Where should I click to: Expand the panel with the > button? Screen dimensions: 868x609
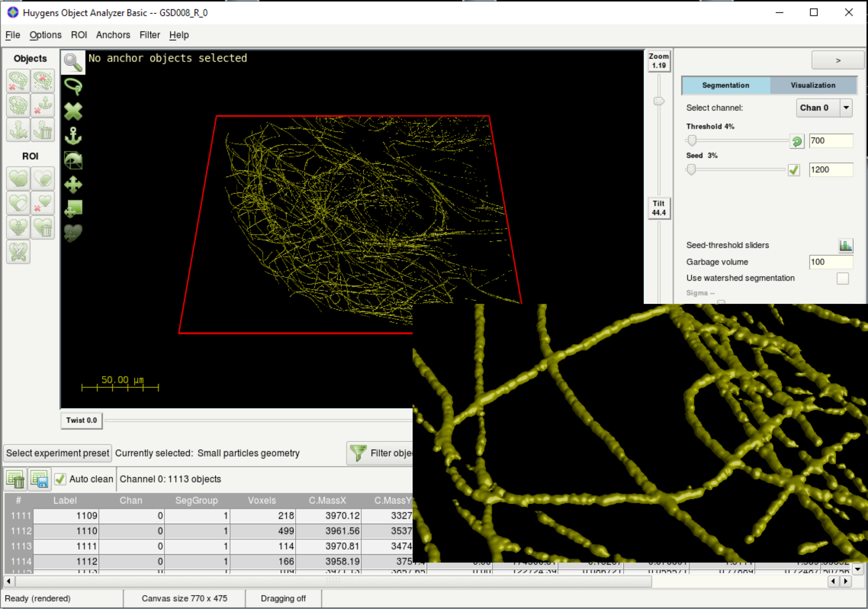837,60
